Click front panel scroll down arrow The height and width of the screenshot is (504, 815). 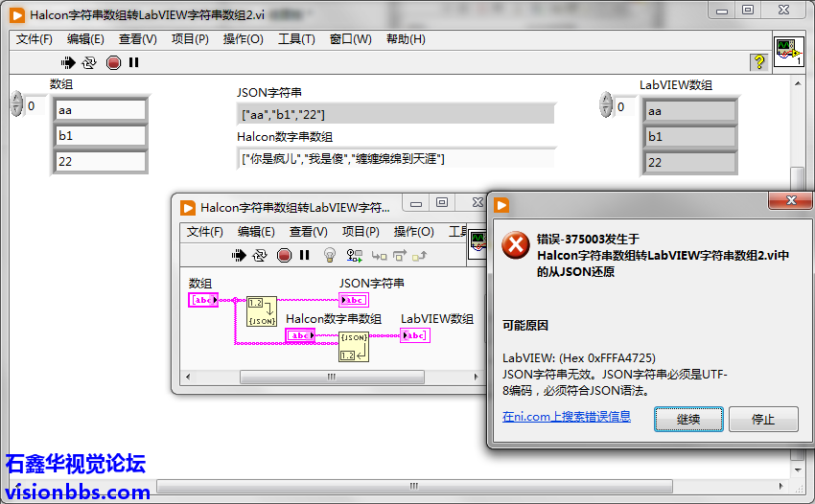click(x=798, y=470)
